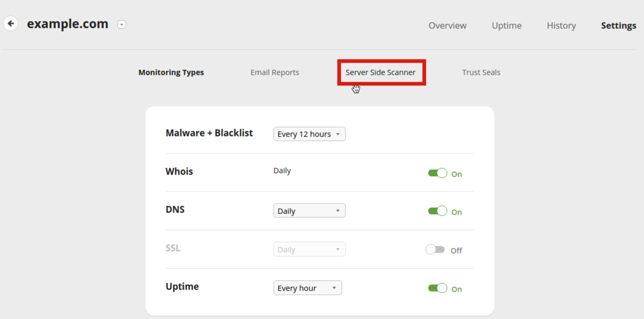This screenshot has height=319, width=644.
Task: Turn off the Whois monitoring toggle
Action: click(x=437, y=173)
